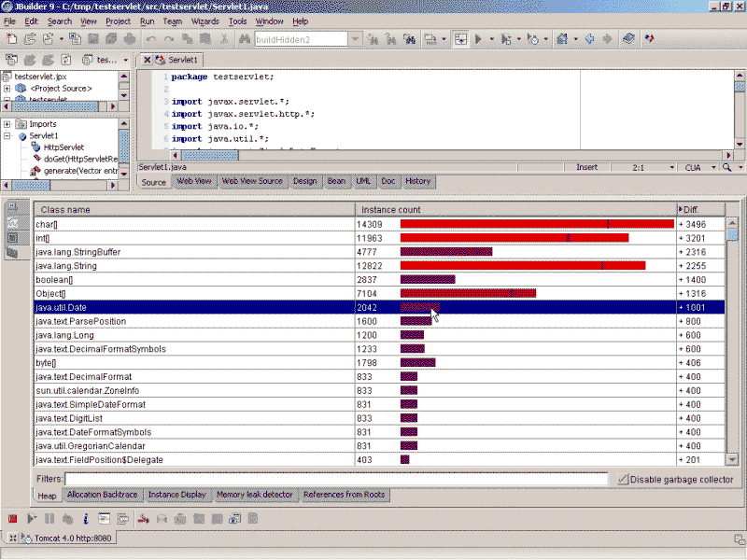The height and width of the screenshot is (560, 747).
Task: Click in the Filters input field
Action: pyautogui.click(x=336, y=479)
